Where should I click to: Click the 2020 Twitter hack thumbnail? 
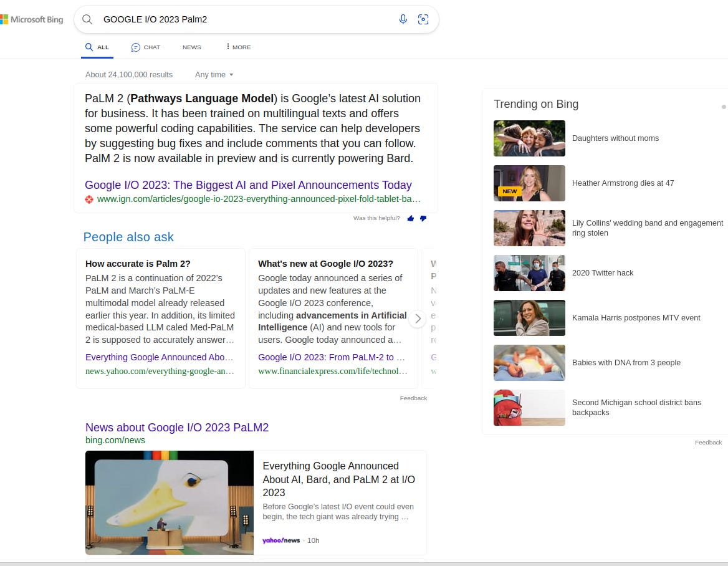[x=529, y=273]
